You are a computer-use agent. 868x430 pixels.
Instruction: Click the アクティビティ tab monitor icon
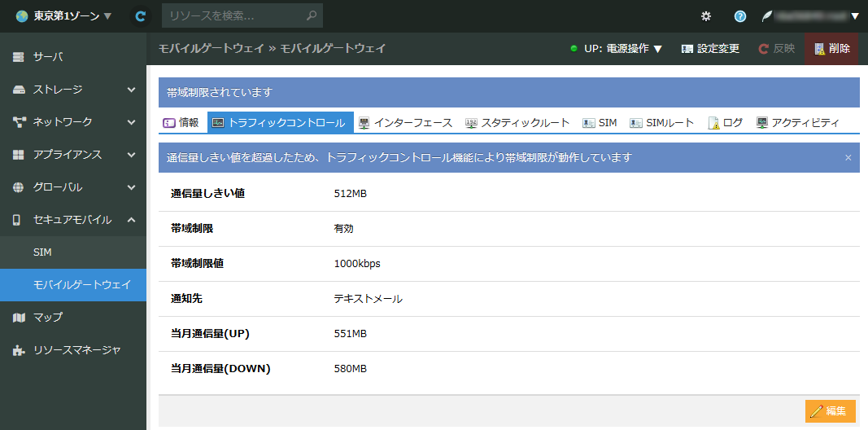coord(762,122)
